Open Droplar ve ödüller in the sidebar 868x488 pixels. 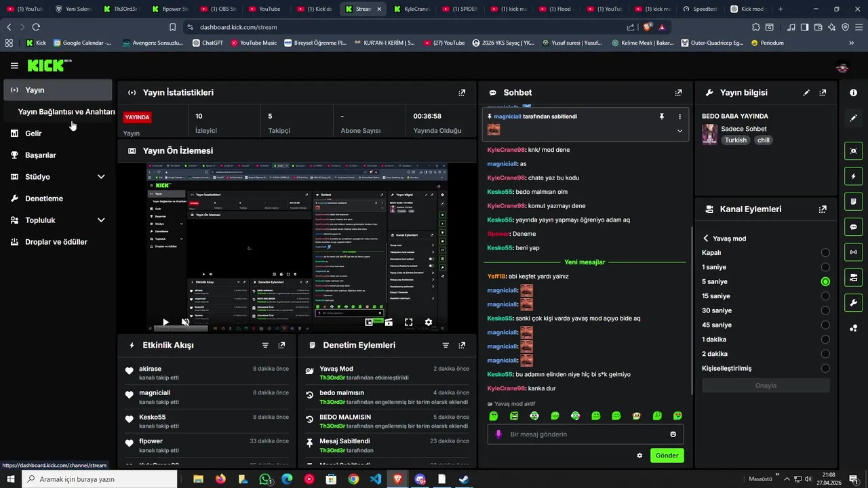click(x=58, y=242)
